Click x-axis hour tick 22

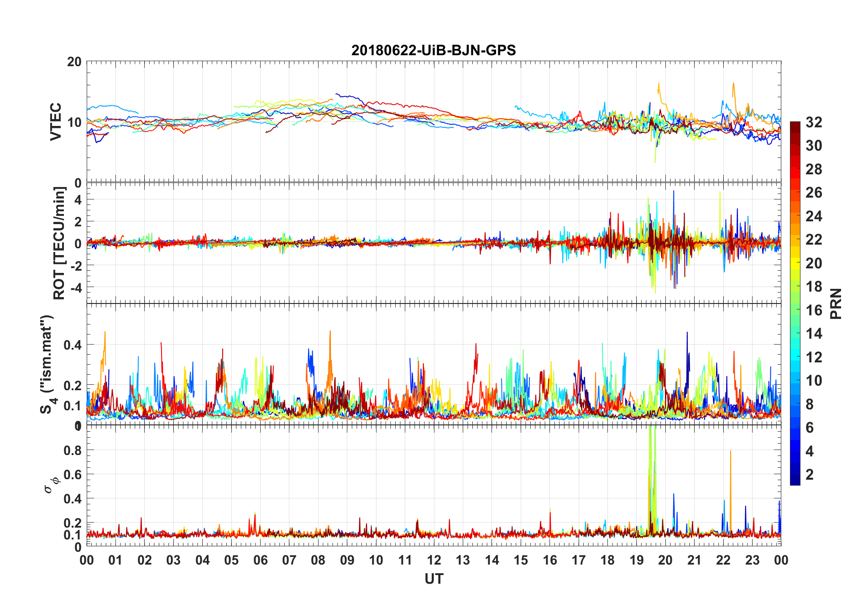click(x=723, y=560)
